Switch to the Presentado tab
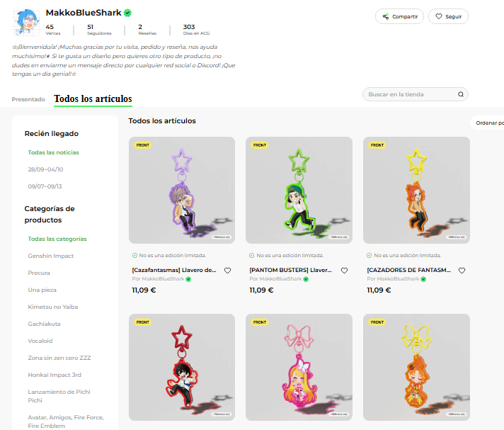The image size is (504, 430). (28, 99)
